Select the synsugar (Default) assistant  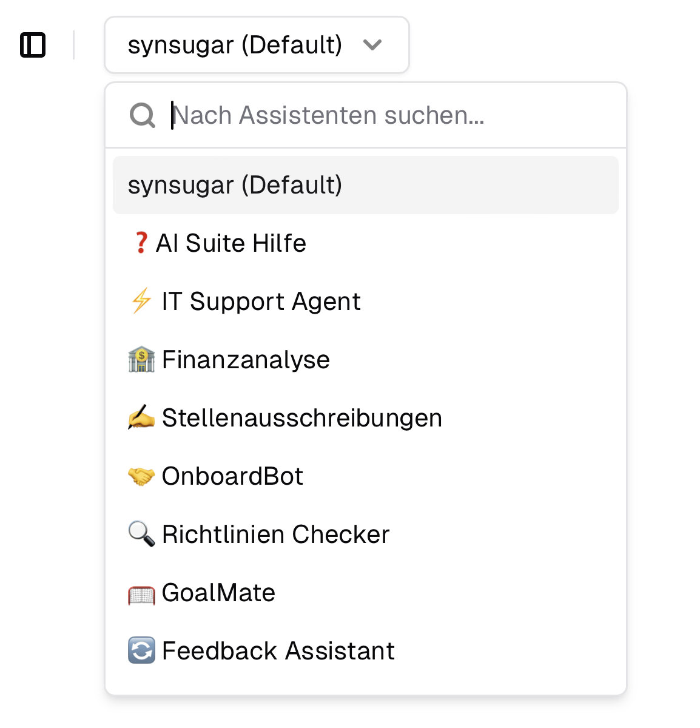point(235,184)
